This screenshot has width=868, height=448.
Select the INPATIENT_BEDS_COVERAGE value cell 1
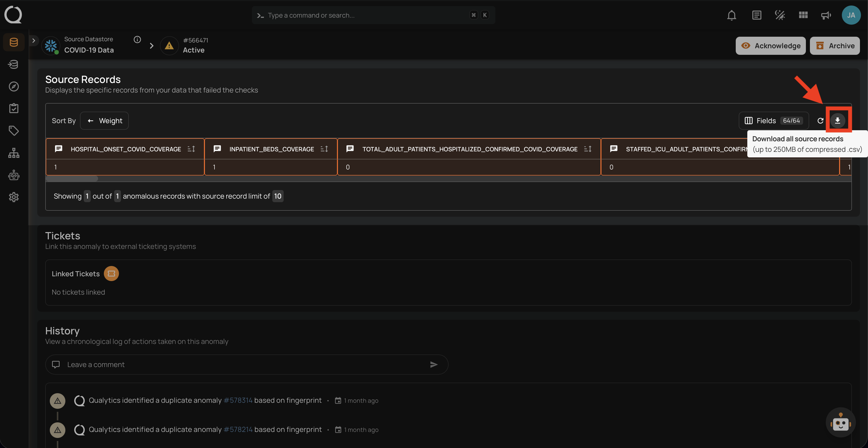click(x=271, y=167)
